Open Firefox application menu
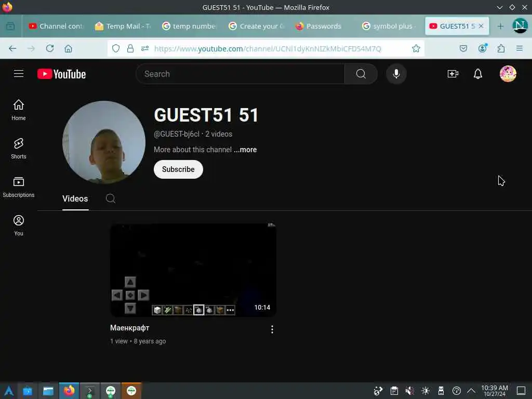This screenshot has height=399, width=532. (x=520, y=48)
